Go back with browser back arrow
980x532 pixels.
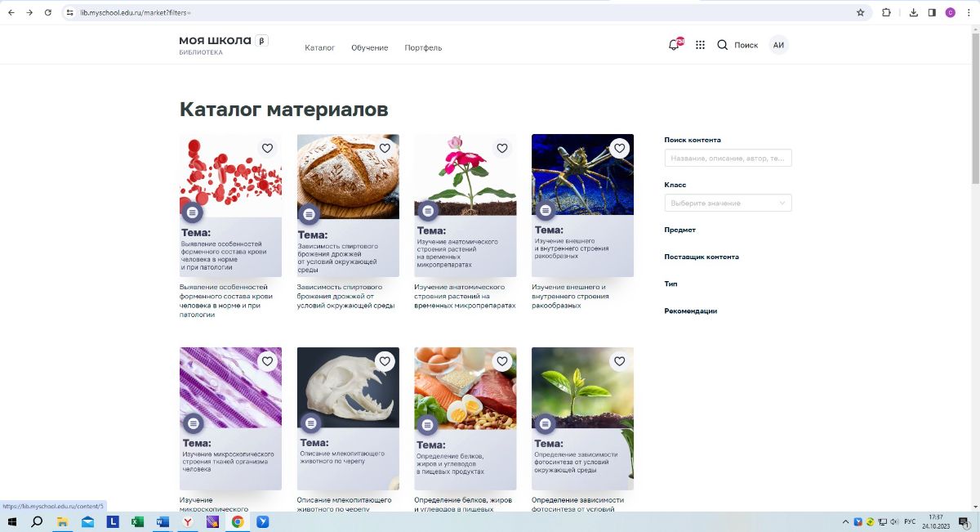coord(11,12)
